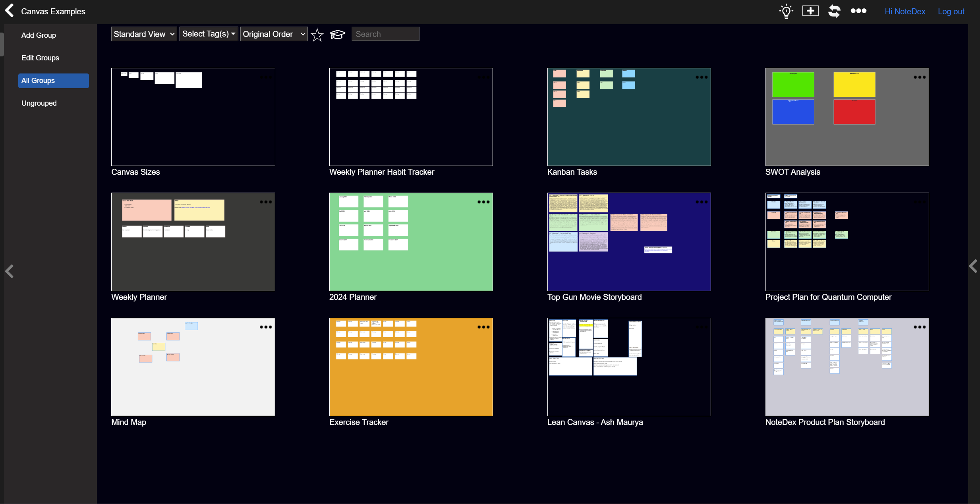Select the Ungrouped sidebar item
980x504 pixels.
[x=39, y=103]
